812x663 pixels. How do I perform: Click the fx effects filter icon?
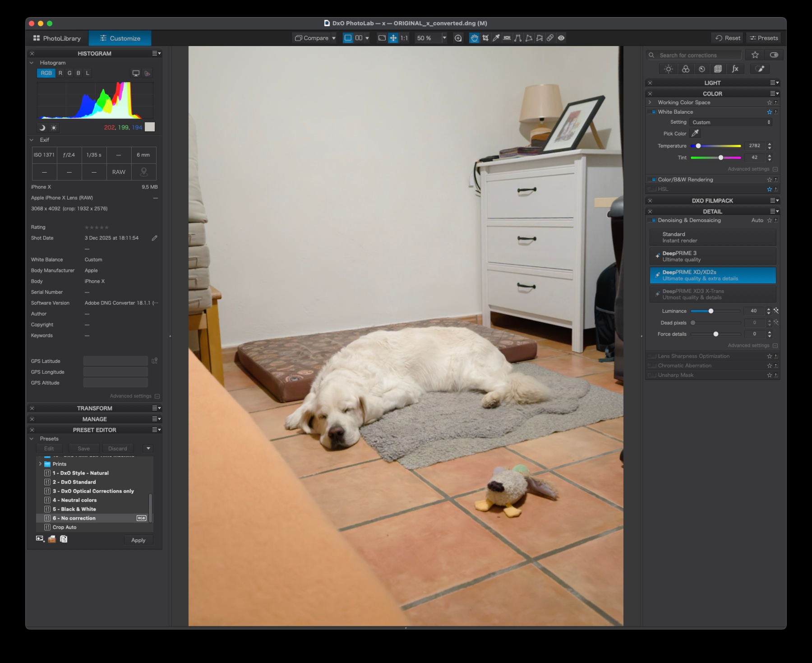tap(735, 69)
